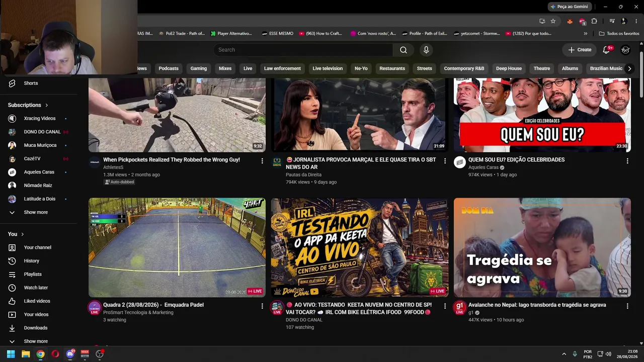Select the Gaming category chip

coord(199,68)
